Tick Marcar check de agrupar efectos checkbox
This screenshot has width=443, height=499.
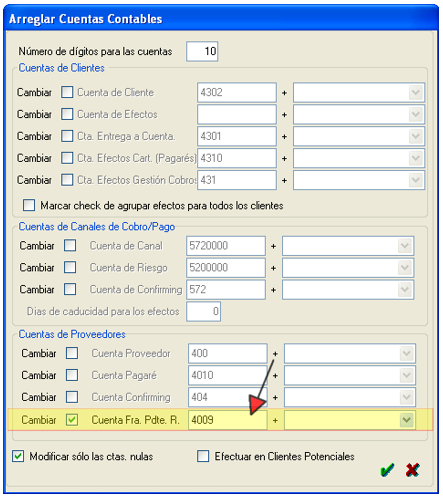29,205
